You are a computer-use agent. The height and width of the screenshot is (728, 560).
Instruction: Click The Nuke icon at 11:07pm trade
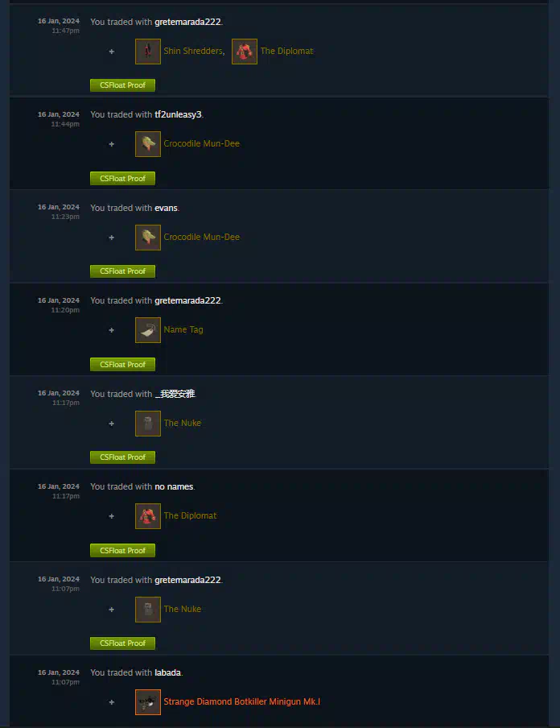point(148,609)
